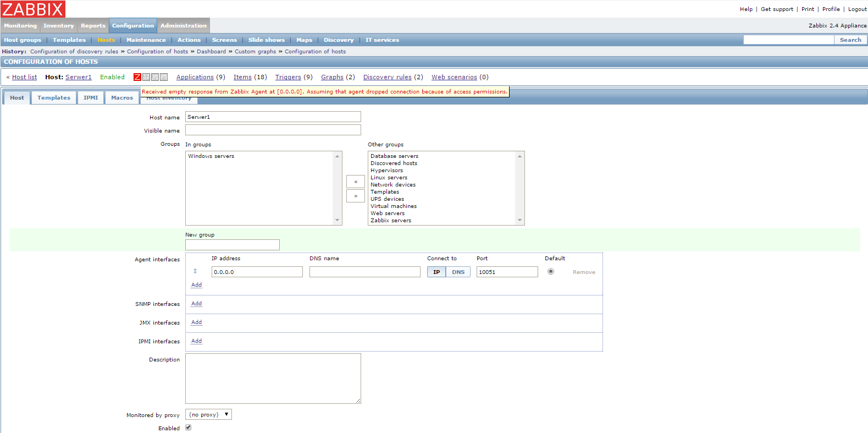This screenshot has height=433, width=868.
Task: Open Web scenarios (0) link
Action: click(x=454, y=77)
